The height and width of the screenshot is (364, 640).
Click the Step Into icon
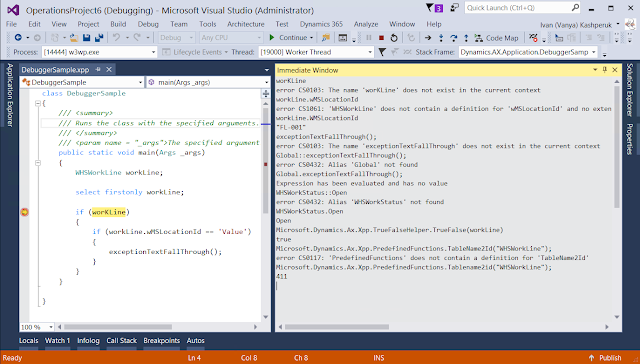[x=441, y=38]
